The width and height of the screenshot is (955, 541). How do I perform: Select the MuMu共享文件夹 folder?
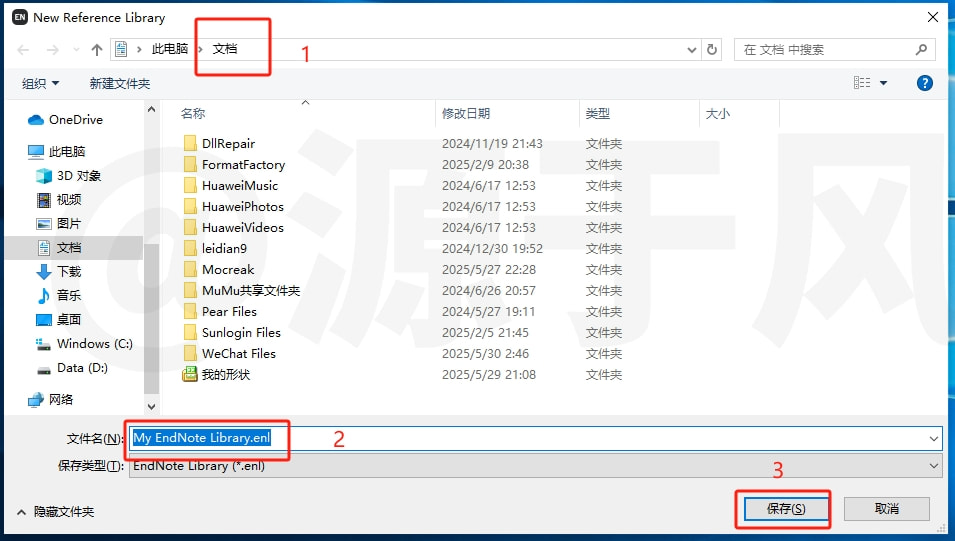(242, 291)
